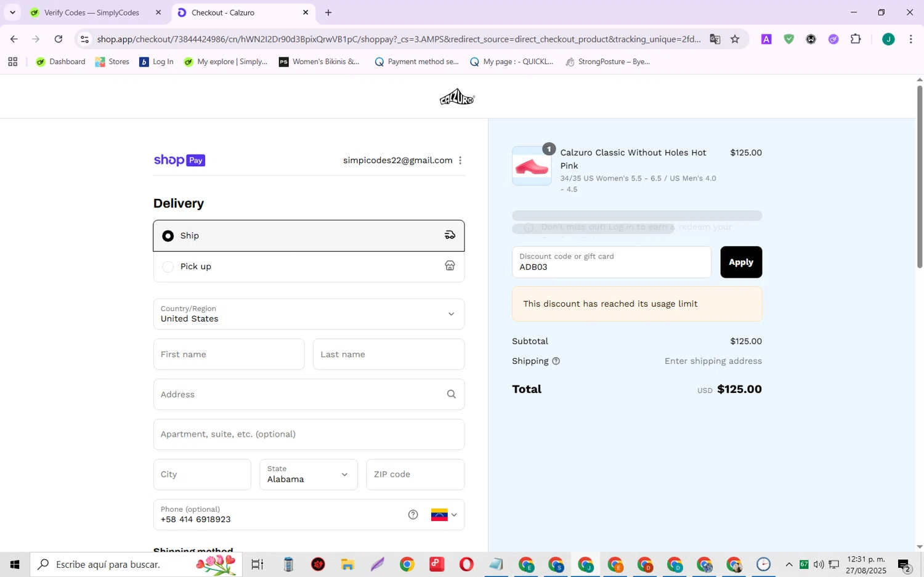Open the black W circle extension

(x=811, y=39)
